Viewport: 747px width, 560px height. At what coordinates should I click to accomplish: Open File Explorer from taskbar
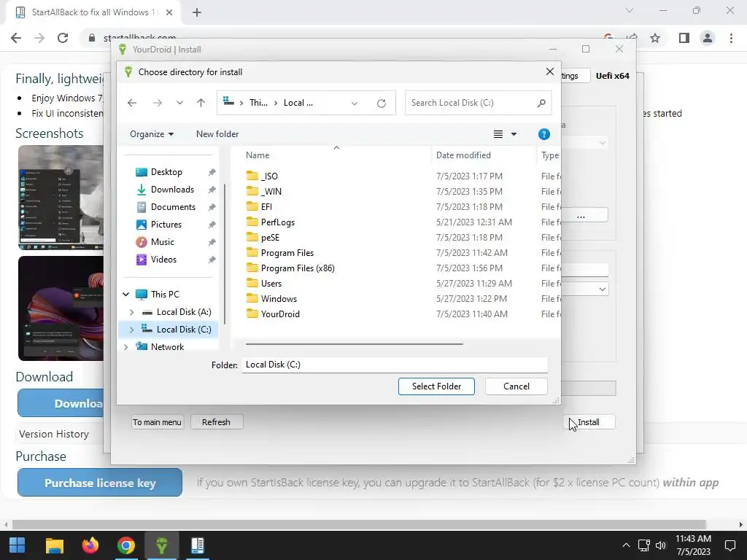(54, 545)
